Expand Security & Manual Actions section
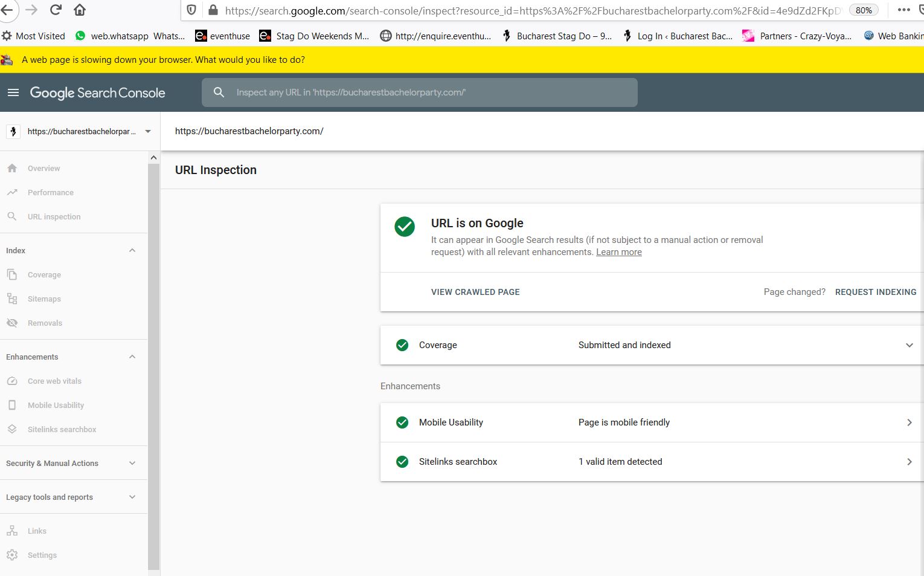924x576 pixels. (132, 463)
